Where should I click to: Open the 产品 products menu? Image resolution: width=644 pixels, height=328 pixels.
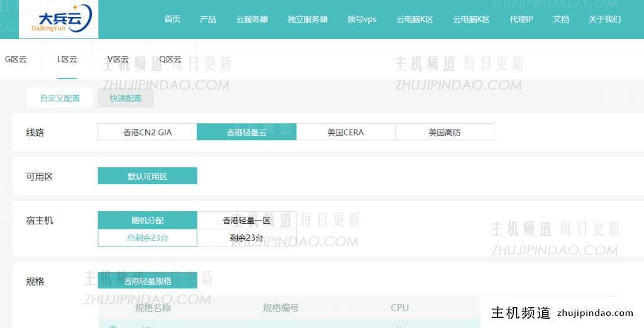click(x=208, y=19)
